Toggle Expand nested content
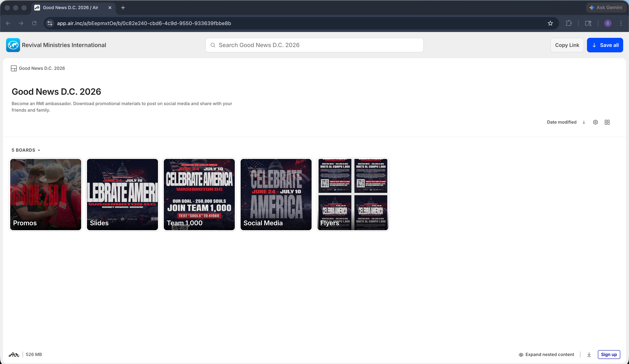 (x=546, y=355)
